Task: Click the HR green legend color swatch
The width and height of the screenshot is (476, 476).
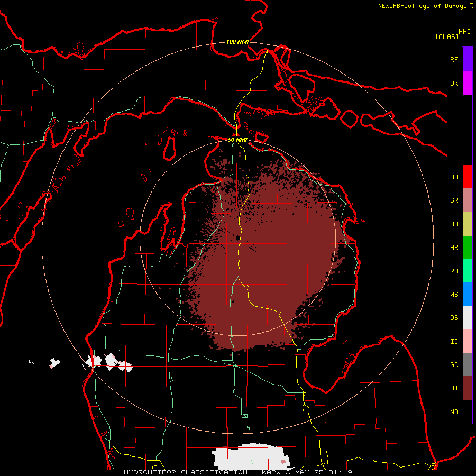Action: tap(467, 247)
